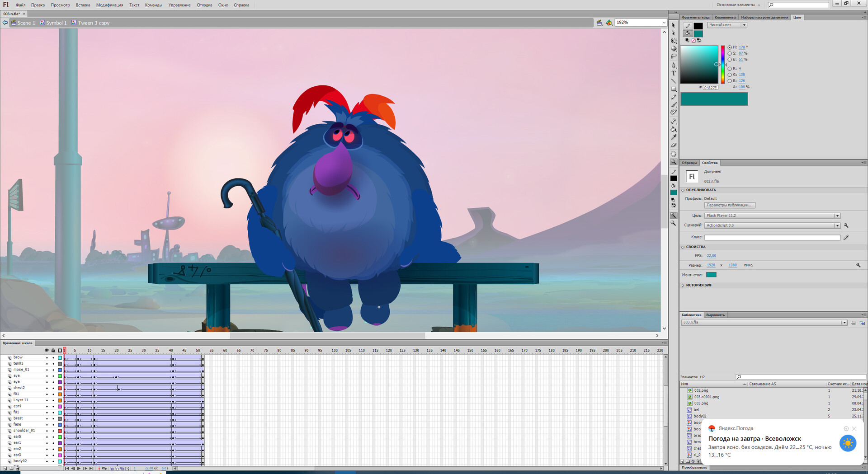Switch to the Компоненты tab
This screenshot has width=868, height=474.
coord(725,18)
